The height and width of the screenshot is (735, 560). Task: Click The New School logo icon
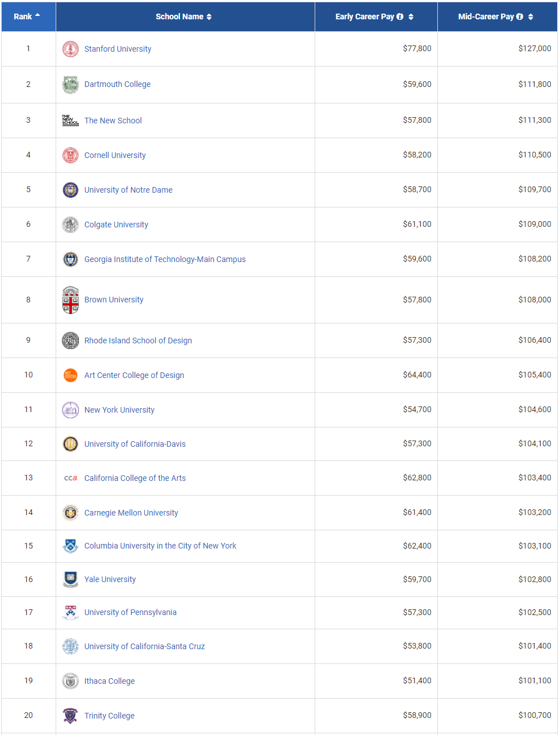coord(70,120)
